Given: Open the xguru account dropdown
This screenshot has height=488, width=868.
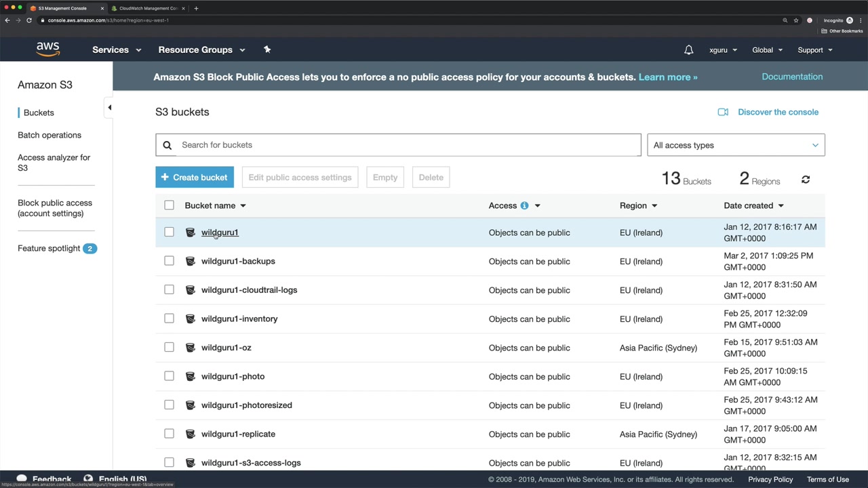Looking at the screenshot, I should pos(723,50).
